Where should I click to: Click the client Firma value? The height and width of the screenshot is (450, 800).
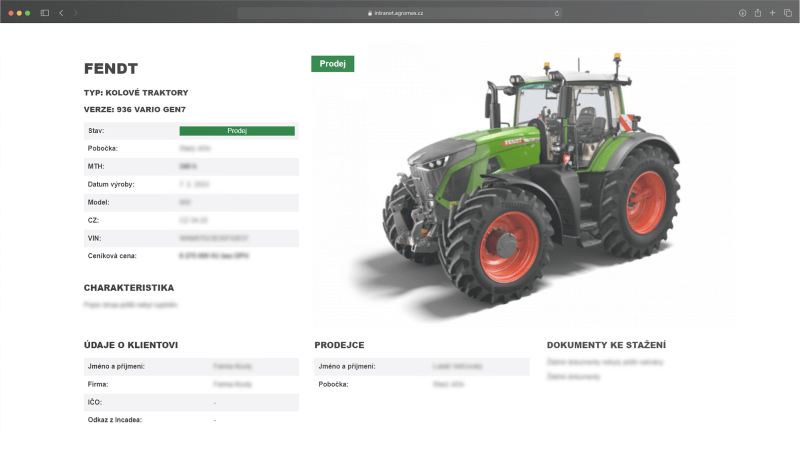(232, 384)
